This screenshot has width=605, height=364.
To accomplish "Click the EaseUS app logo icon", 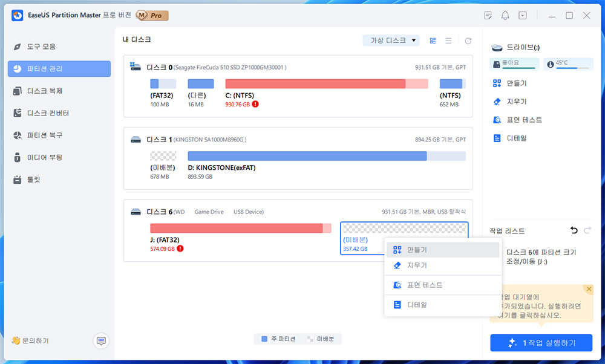I will pos(18,16).
